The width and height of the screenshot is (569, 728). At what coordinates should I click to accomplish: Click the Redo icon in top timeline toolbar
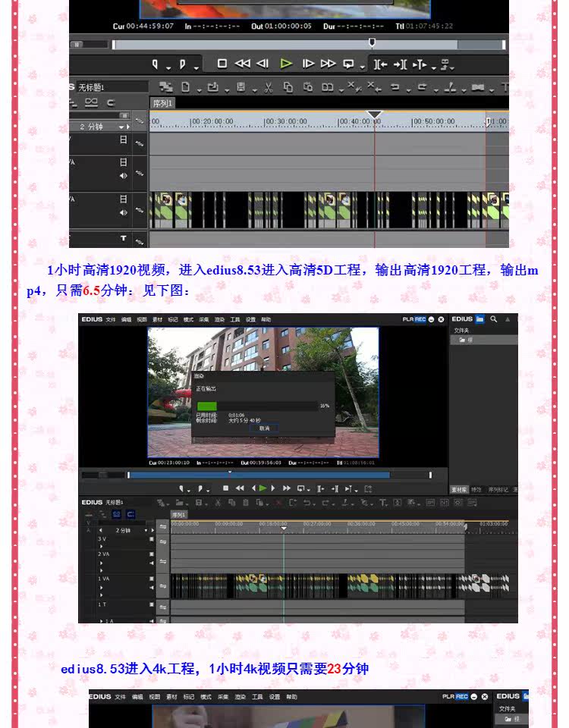(x=423, y=86)
